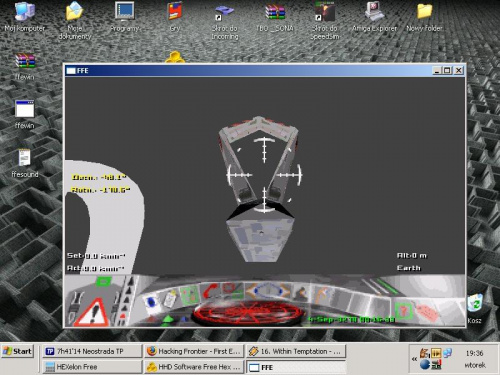Click the red telephone comms icon
This screenshot has height=375, width=500.
pos(210,290)
